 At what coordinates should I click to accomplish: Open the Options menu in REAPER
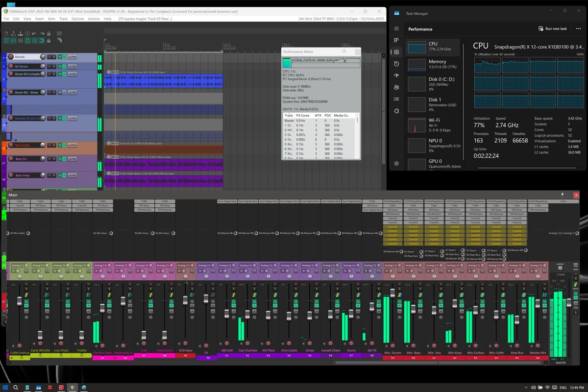(x=77, y=19)
